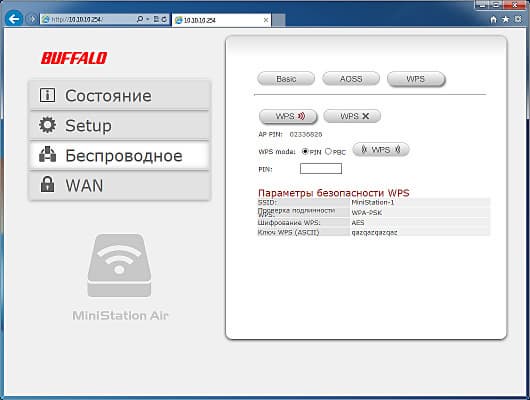Open favorites star icon
The height and width of the screenshot is (400, 530).
(x=506, y=19)
